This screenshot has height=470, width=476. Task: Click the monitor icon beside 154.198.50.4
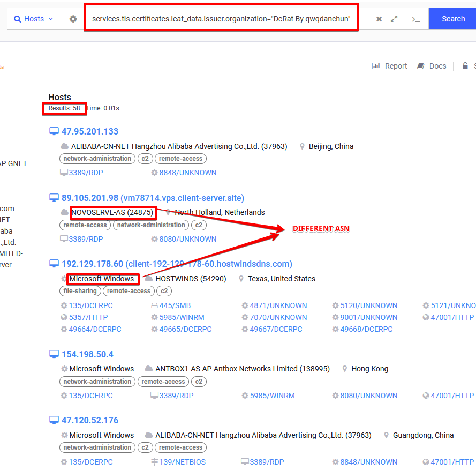click(x=54, y=354)
